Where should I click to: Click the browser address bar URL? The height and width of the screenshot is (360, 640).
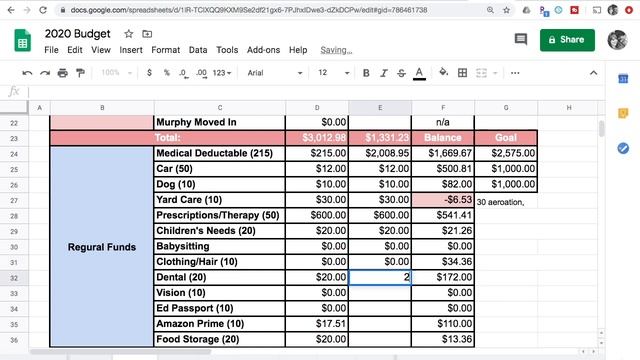click(249, 10)
